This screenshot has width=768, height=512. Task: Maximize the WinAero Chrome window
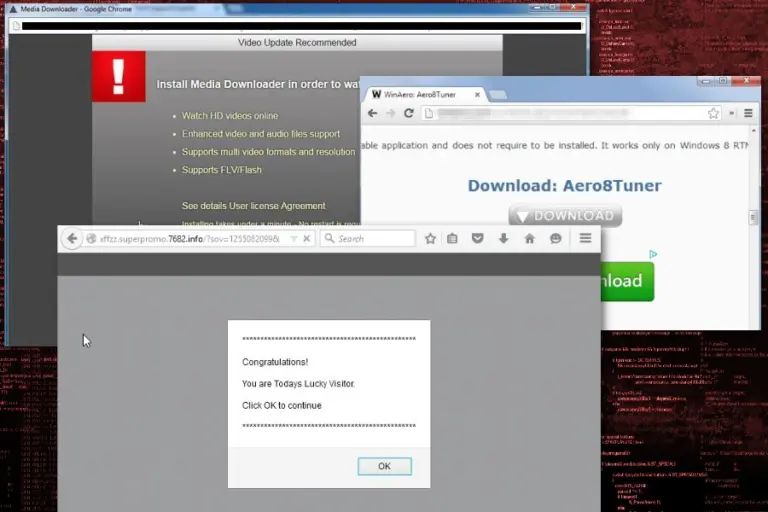[x=723, y=81]
